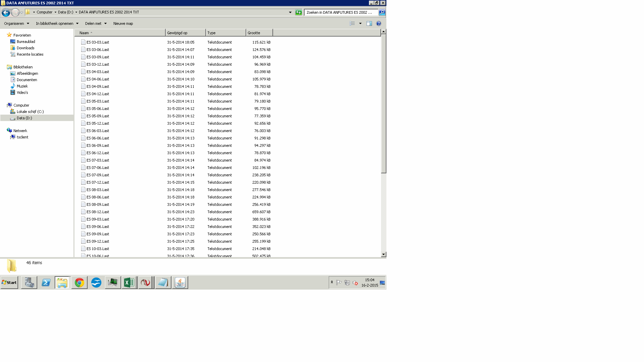The height and width of the screenshot is (362, 644).
Task: Click the refresh button next to address bar
Action: click(x=298, y=12)
